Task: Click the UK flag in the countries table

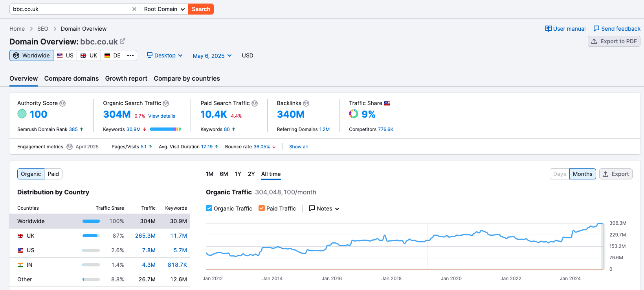Action: coord(20,236)
